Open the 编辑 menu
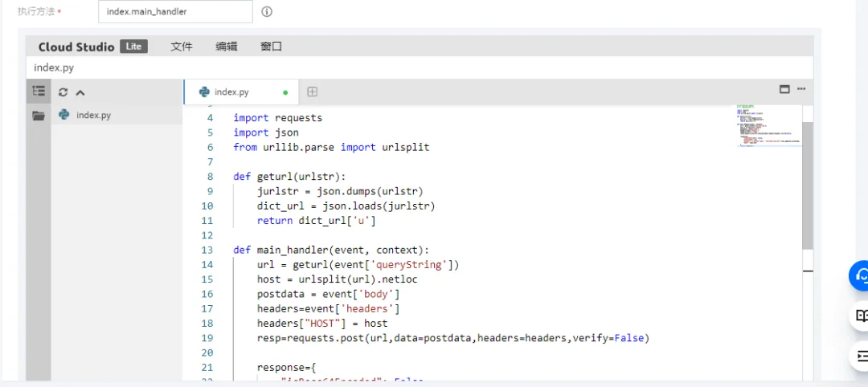The height and width of the screenshot is (387, 868). (x=227, y=47)
